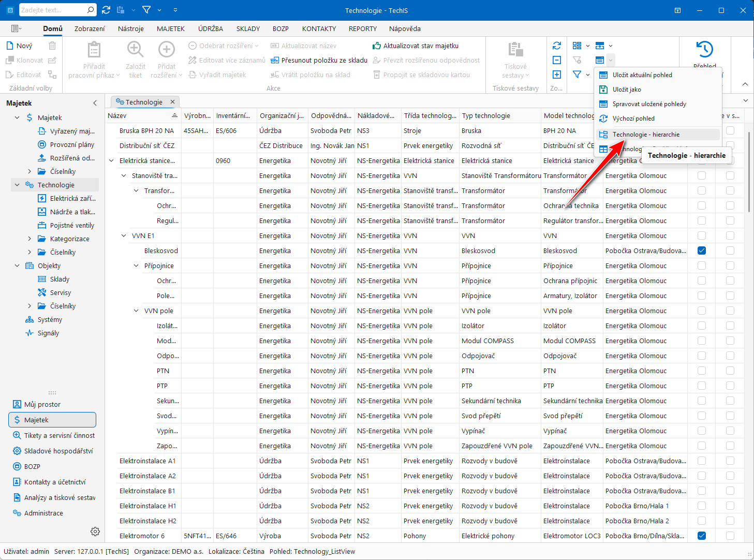
Task: Collapse the Elektrická stanice row
Action: pyautogui.click(x=111, y=160)
